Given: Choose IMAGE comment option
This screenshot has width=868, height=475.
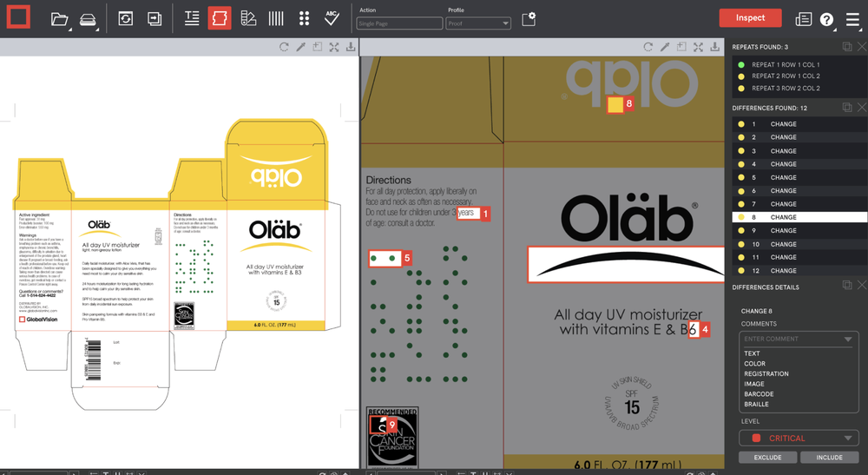Looking at the screenshot, I should coord(754,384).
